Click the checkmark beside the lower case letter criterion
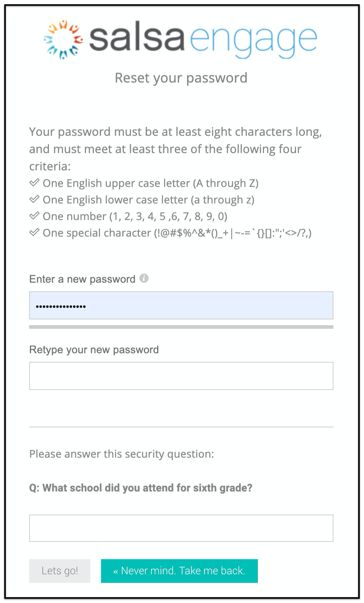The height and width of the screenshot is (603, 364). [x=34, y=199]
